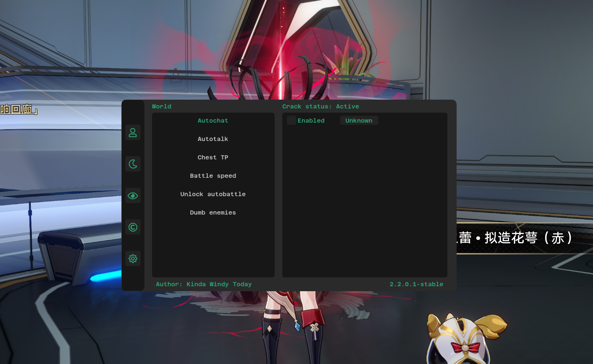Open the eye visibility panel icon
This screenshot has width=593, height=364.
pyautogui.click(x=133, y=195)
